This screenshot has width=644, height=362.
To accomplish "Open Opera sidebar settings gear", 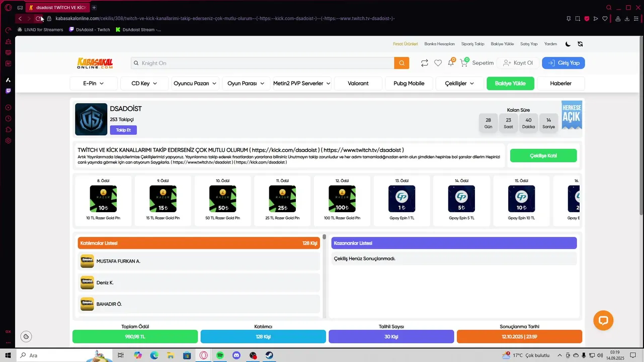I will point(8,141).
